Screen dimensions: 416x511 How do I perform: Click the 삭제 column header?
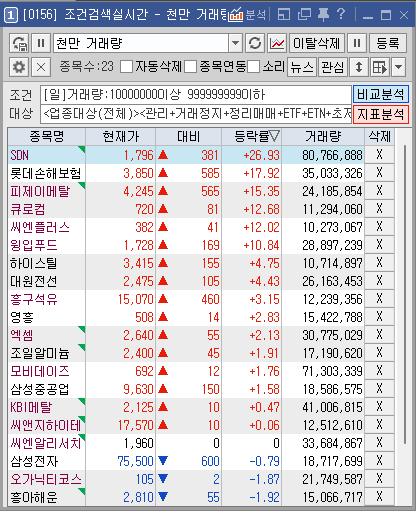coord(379,137)
